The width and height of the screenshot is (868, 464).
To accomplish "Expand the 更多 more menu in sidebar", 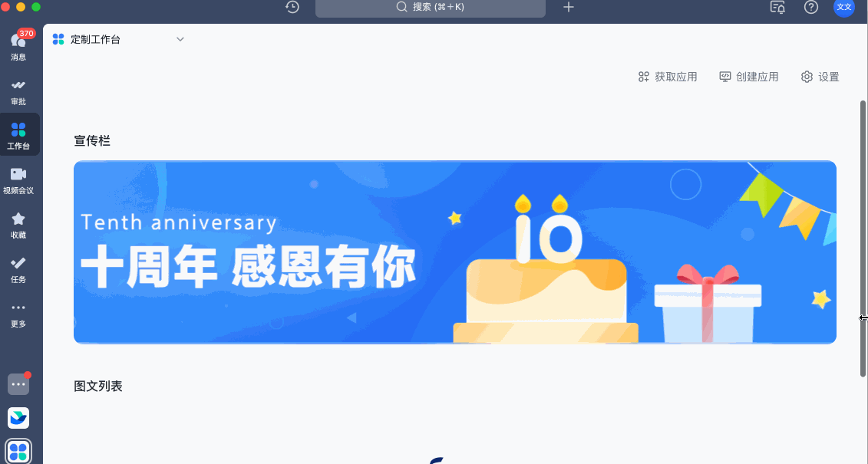I will [x=18, y=314].
